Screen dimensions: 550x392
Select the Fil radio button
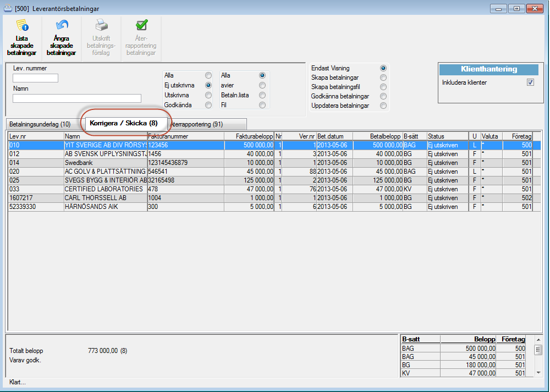pos(262,105)
